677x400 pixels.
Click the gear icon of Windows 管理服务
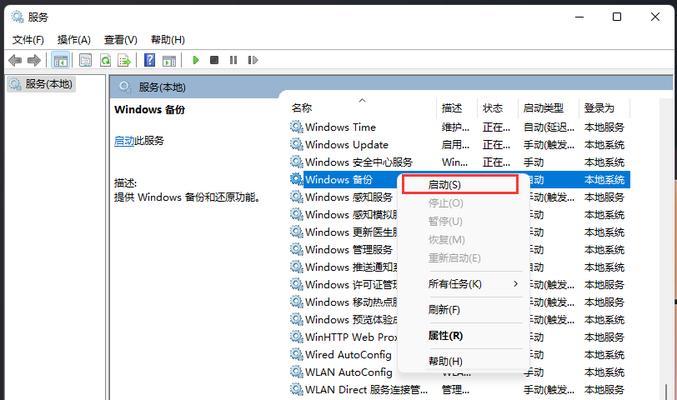tap(297, 249)
